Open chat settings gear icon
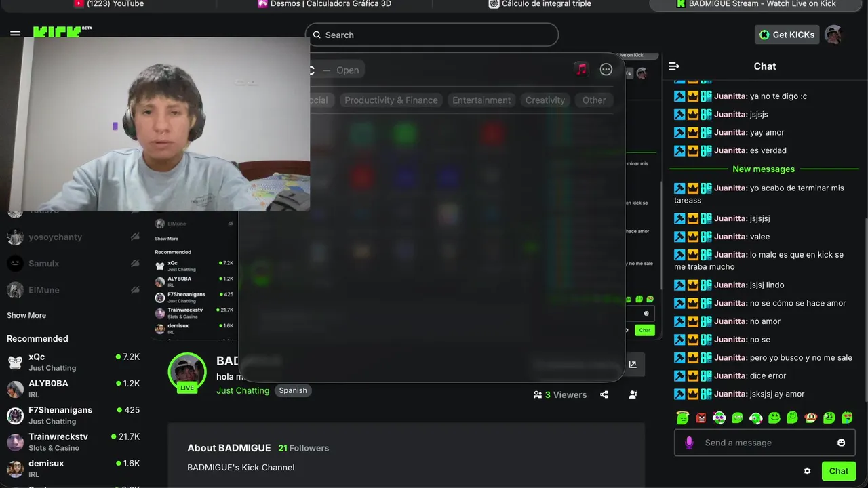Viewport: 868px width, 488px height. (807, 471)
